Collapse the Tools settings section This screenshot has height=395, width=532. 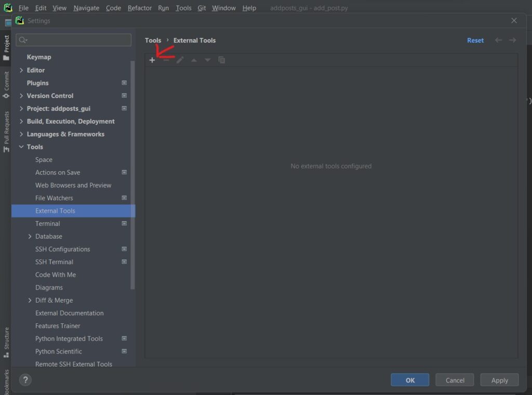point(21,147)
